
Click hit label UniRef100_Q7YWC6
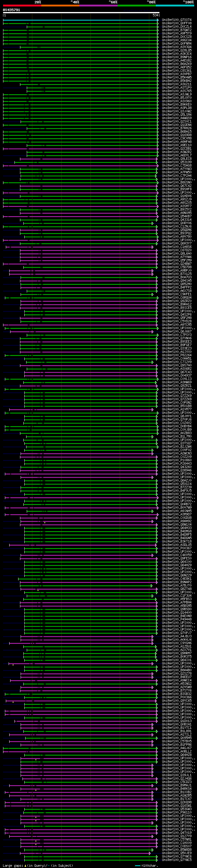[x=177, y=856]
